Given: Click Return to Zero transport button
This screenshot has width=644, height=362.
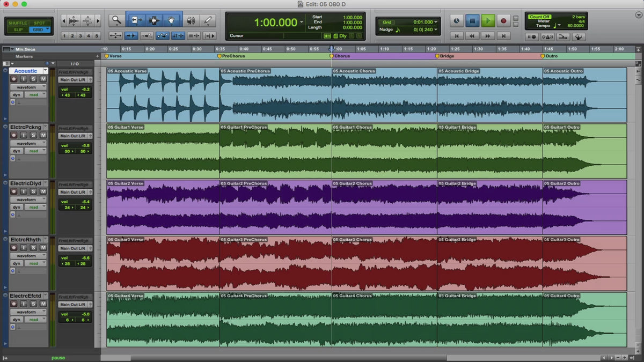Looking at the screenshot, I should [x=457, y=36].
